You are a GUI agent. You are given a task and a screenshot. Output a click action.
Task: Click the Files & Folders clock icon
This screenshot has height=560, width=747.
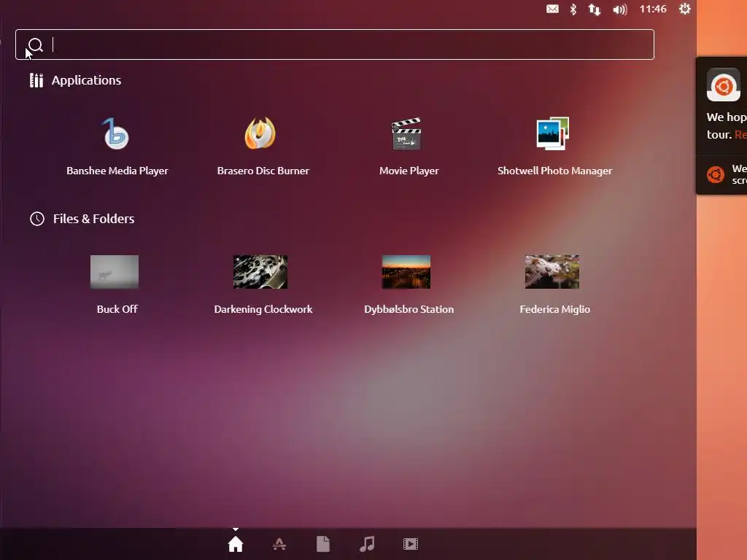[37, 219]
